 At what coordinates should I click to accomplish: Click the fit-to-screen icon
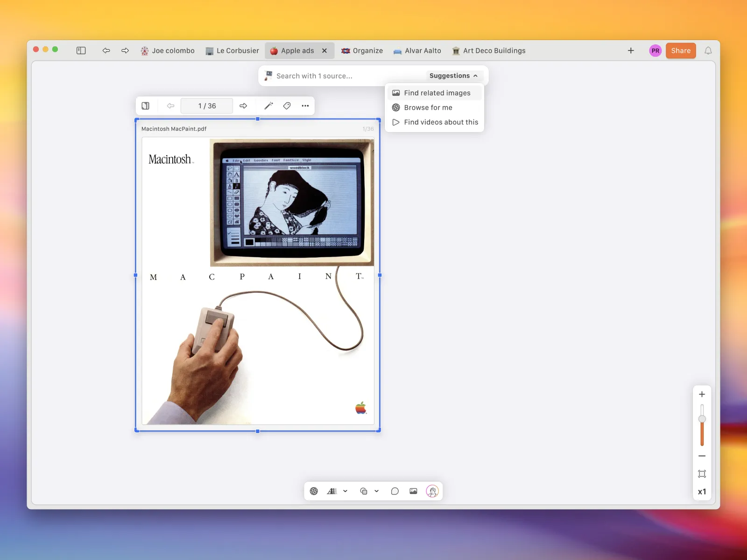click(x=702, y=474)
